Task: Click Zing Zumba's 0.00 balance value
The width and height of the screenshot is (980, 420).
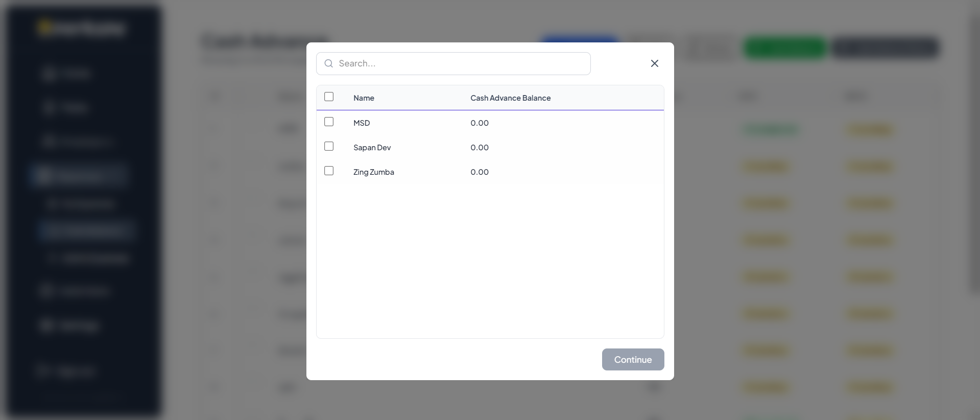Action: point(480,172)
